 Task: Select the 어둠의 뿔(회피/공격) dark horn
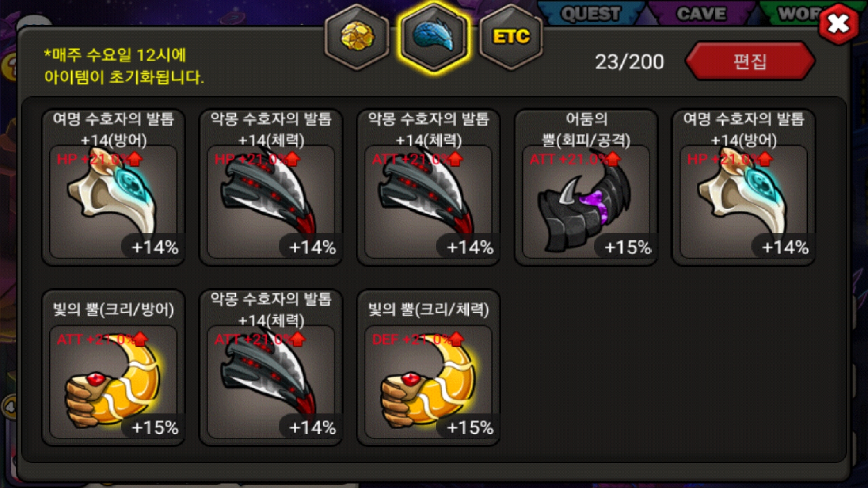pos(586,187)
